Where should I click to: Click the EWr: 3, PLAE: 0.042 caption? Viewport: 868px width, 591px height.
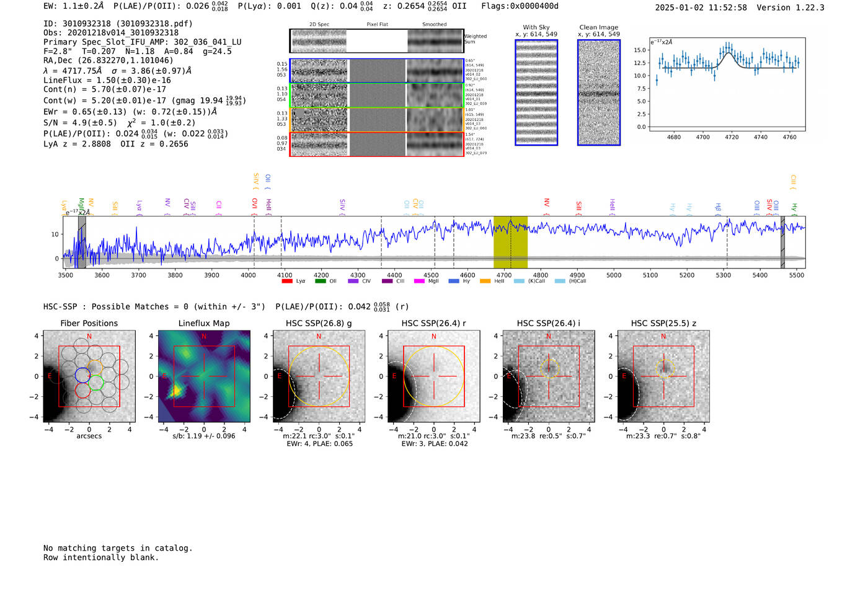435,444
